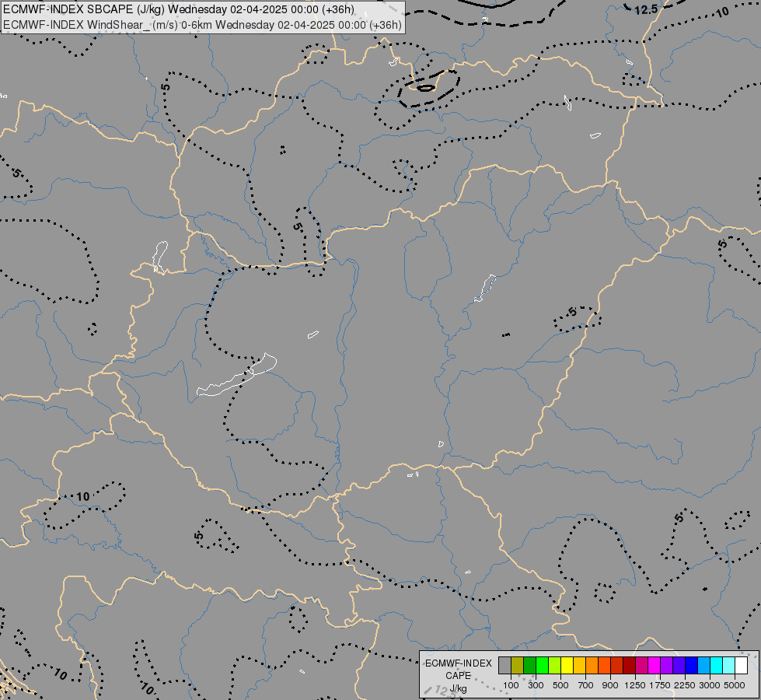
Task: Click the J/kg unit label in legend
Action: [458, 688]
